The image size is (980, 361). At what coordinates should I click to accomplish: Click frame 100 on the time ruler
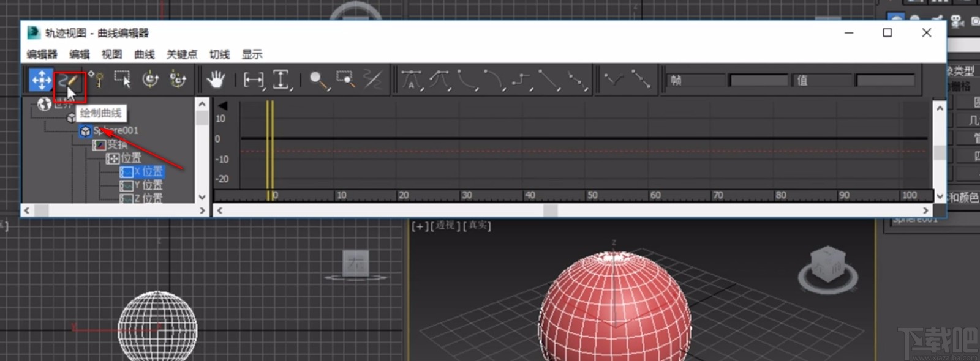pos(909,195)
